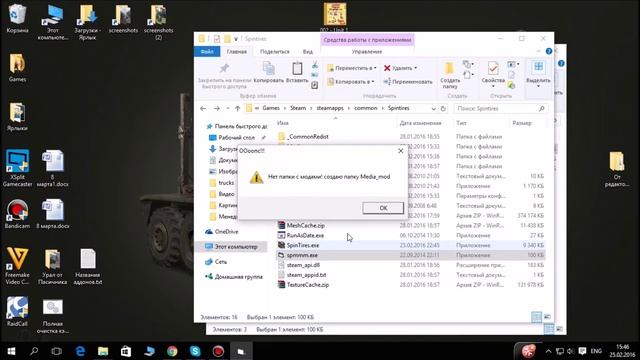Switch to the Главная ribbon tab
Screen dimensions: 640x360
click(x=236, y=52)
